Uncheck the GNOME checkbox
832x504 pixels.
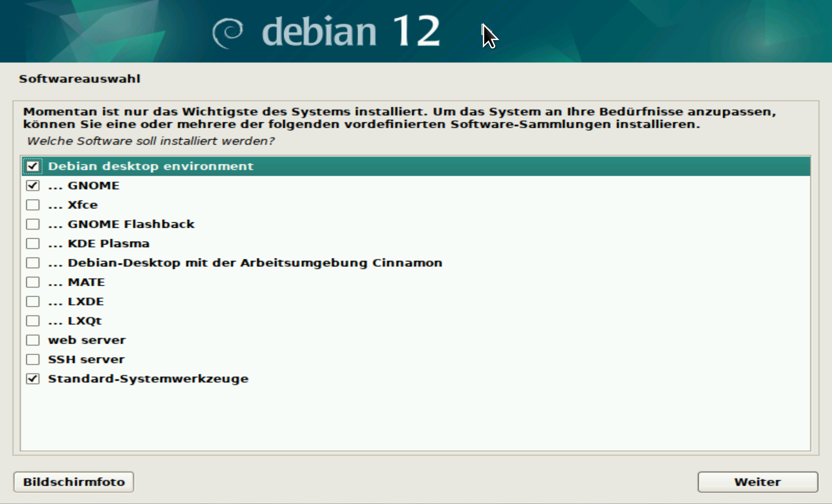coord(33,186)
